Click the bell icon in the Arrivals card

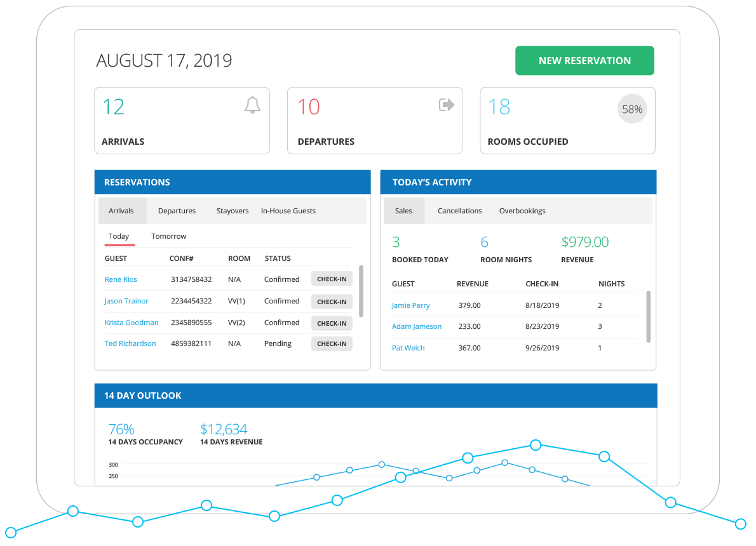(x=252, y=105)
